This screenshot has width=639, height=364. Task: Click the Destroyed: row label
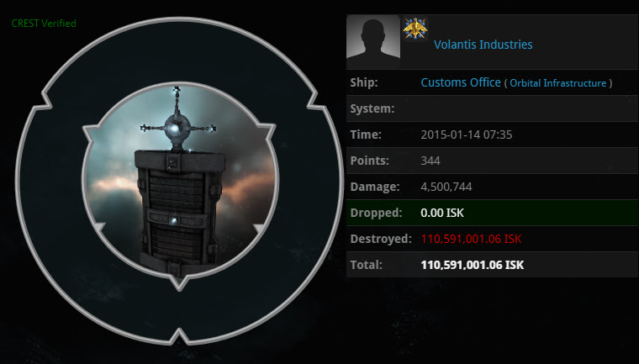pyautogui.click(x=381, y=239)
